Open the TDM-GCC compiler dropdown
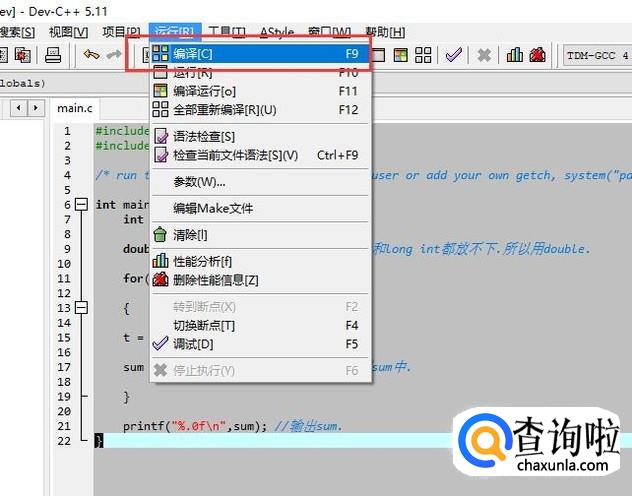 tap(595, 55)
